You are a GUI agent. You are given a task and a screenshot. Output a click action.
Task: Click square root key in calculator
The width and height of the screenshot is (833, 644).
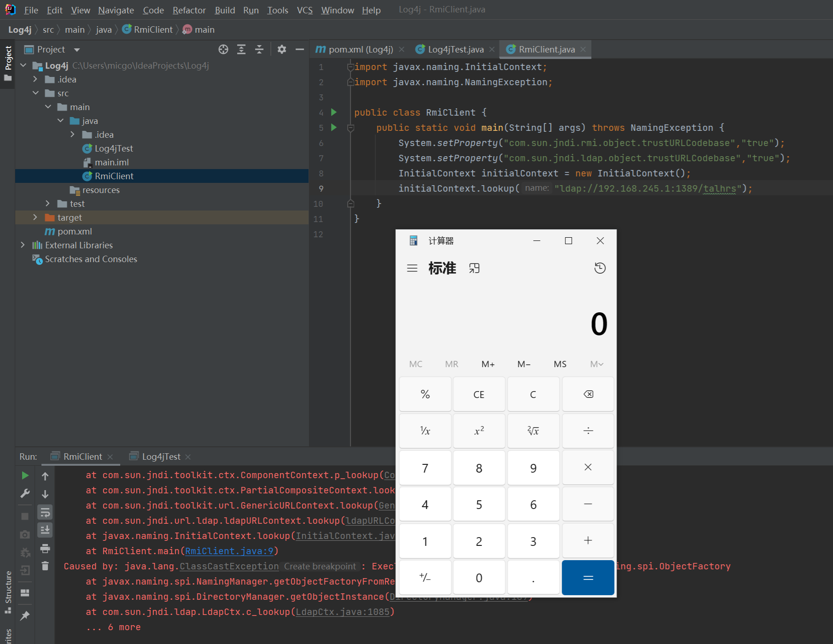[533, 431]
